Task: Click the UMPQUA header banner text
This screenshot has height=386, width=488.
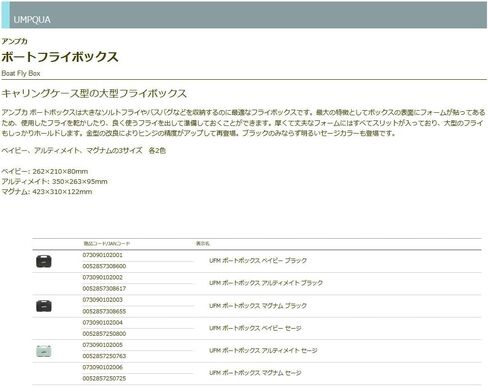Action: (x=32, y=20)
